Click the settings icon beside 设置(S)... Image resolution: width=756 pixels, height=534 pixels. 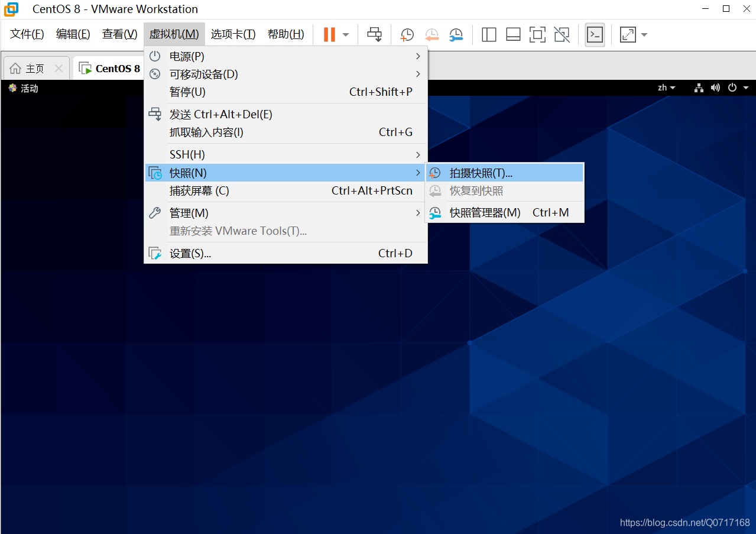point(155,253)
